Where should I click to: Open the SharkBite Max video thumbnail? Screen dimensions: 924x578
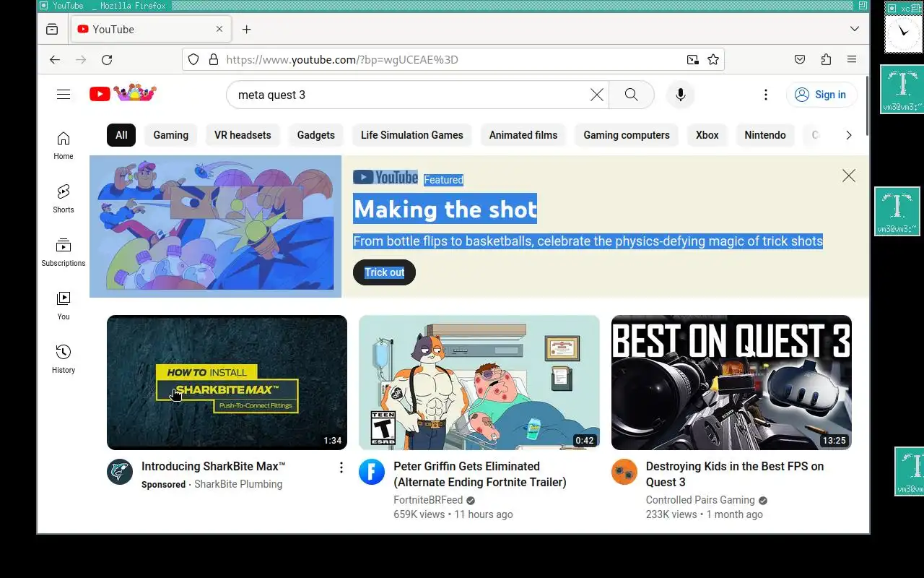pyautogui.click(x=227, y=382)
